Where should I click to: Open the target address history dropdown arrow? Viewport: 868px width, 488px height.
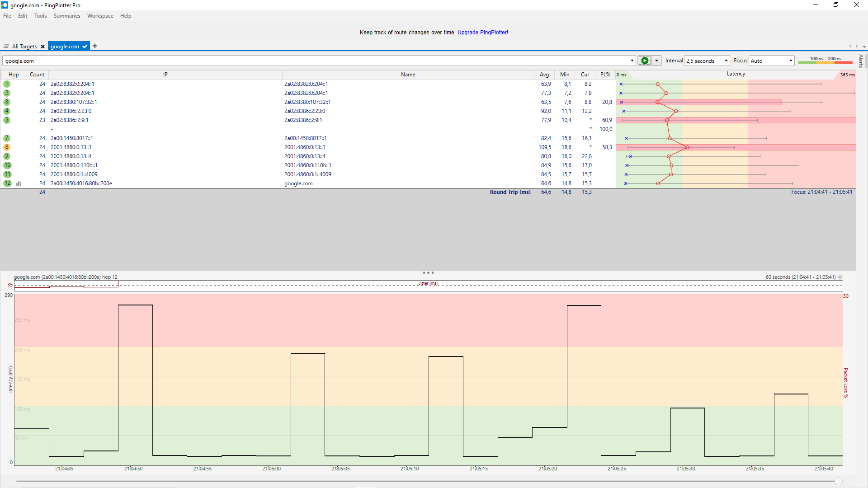tap(632, 61)
